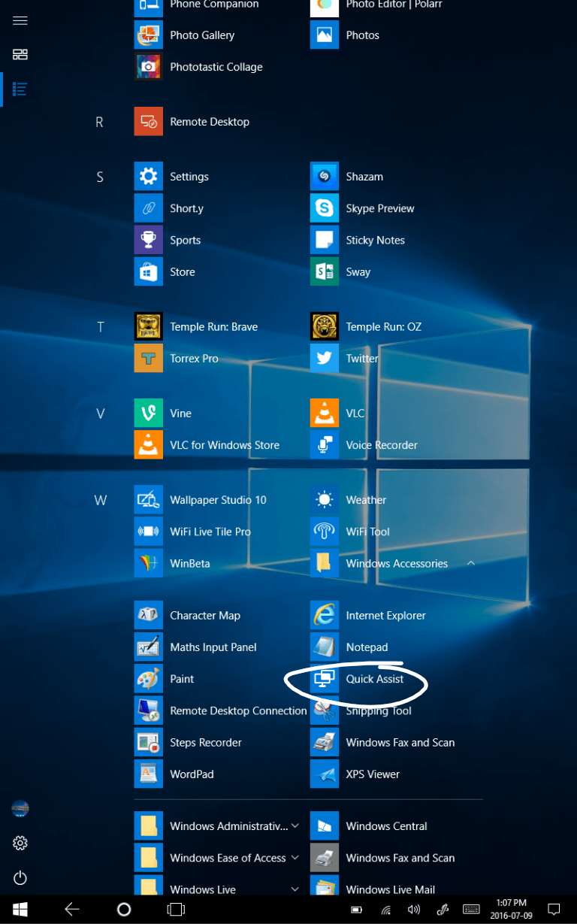Open Cortana circle on taskbar

pos(124,910)
